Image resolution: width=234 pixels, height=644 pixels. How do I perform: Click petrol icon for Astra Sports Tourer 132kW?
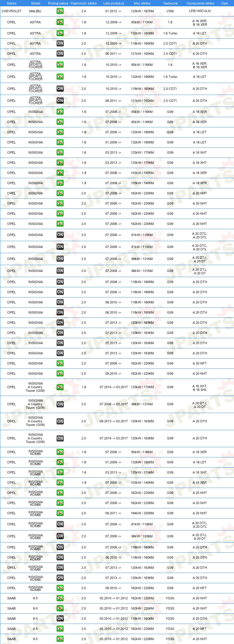coord(60,77)
